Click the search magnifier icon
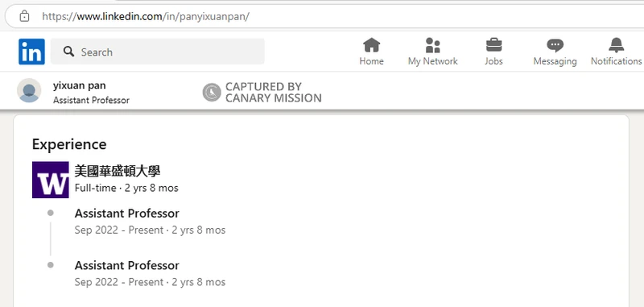 coord(69,52)
